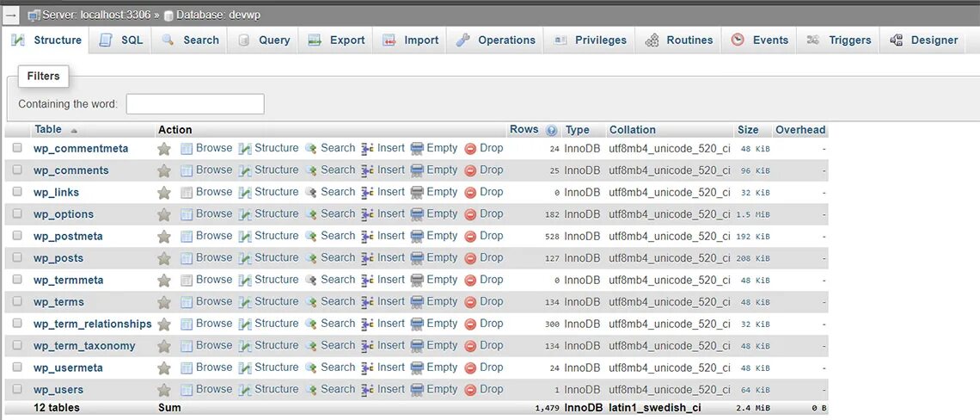
Task: Open the Triggers tab
Action: click(x=838, y=40)
